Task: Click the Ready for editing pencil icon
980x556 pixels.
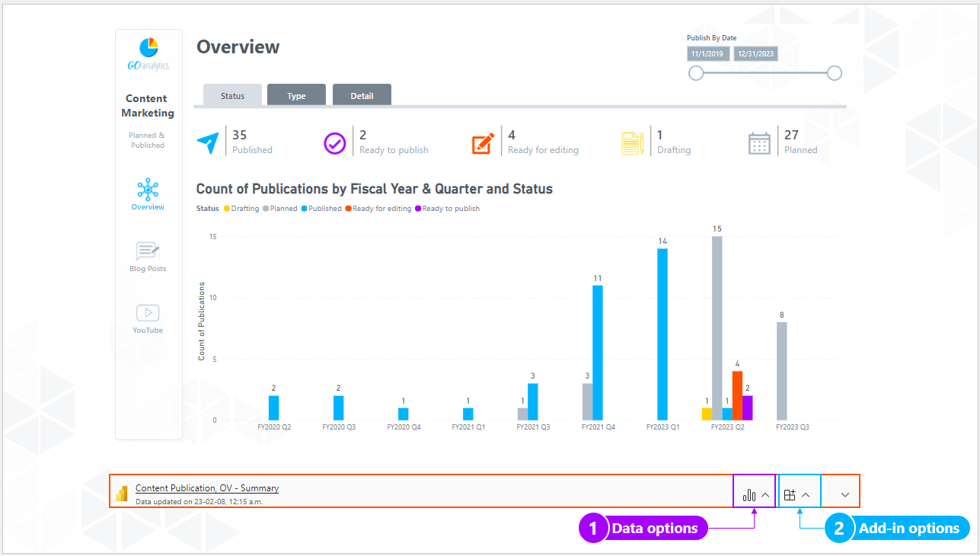Action: point(483,143)
